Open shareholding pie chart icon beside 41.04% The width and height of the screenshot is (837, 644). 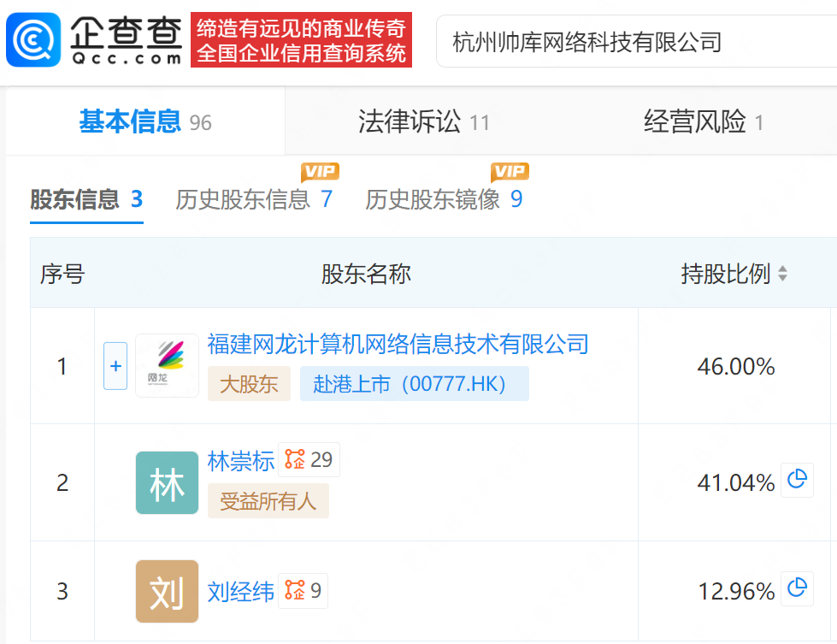797,481
